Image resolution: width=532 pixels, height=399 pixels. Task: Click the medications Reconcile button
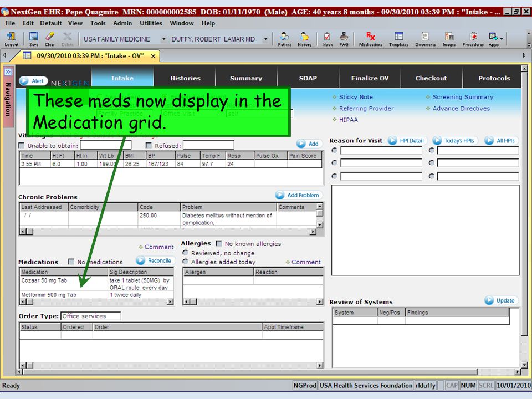[155, 260]
